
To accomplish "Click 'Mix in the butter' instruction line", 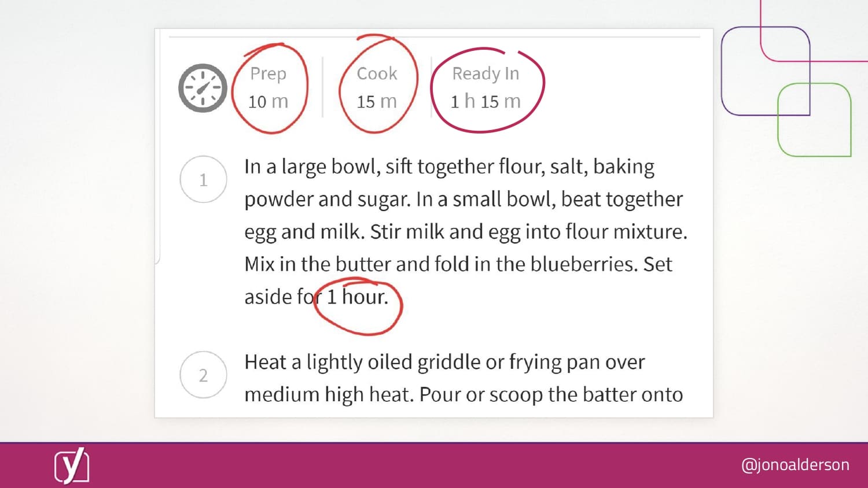I will coord(458,264).
